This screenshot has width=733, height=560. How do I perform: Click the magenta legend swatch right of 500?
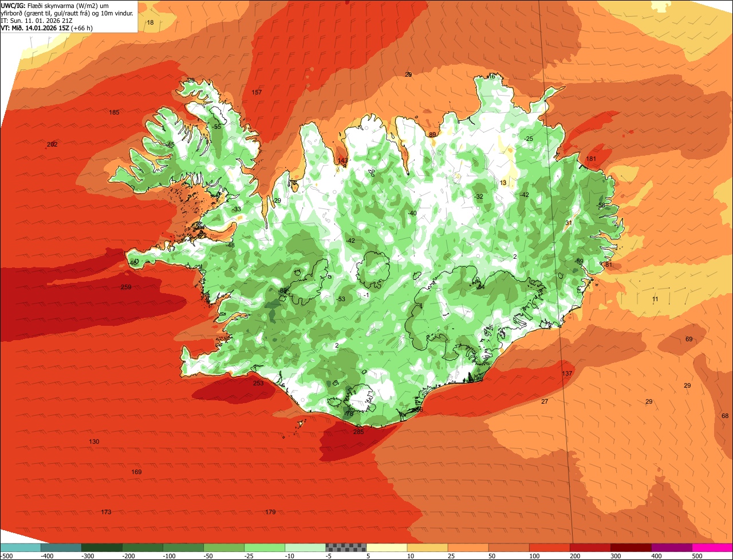click(x=712, y=547)
